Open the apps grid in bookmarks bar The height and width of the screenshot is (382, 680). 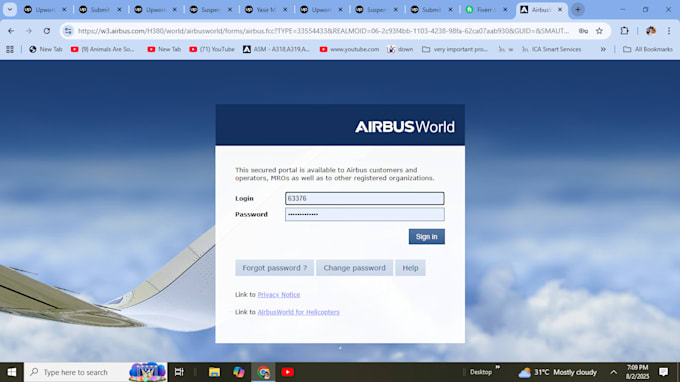(x=10, y=49)
